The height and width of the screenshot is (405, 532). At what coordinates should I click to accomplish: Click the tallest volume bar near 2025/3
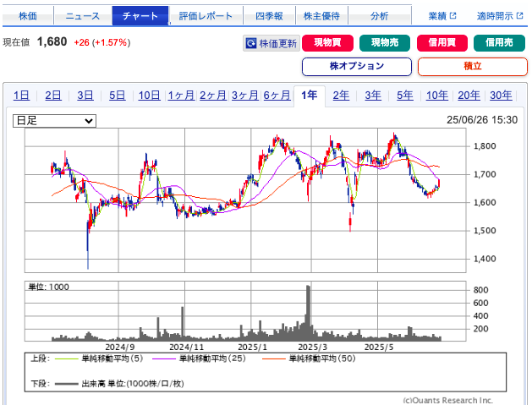[x=308, y=313]
